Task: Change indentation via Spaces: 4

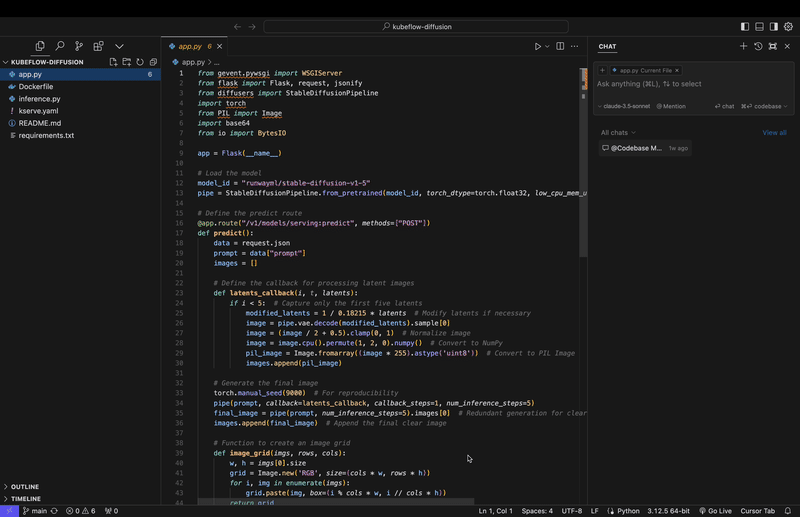Action: [537, 511]
